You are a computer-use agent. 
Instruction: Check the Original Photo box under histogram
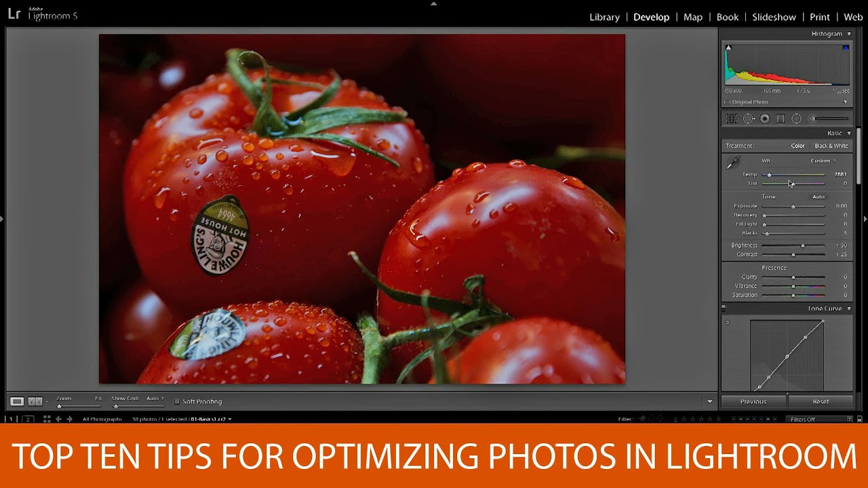(x=726, y=102)
